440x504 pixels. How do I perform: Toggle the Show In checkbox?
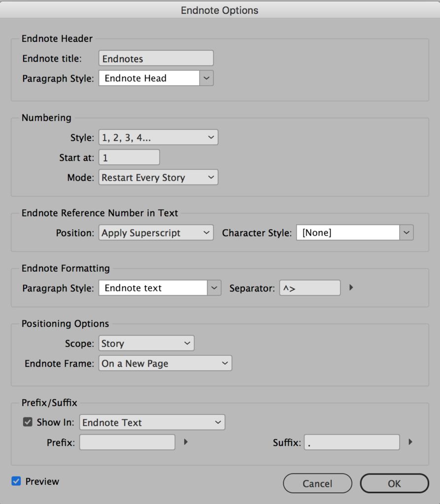tap(27, 422)
